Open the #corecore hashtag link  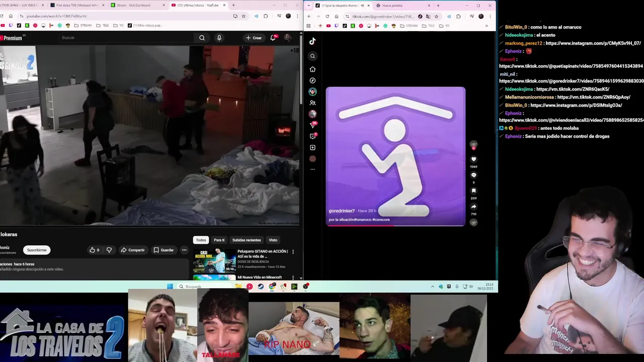[381, 220]
